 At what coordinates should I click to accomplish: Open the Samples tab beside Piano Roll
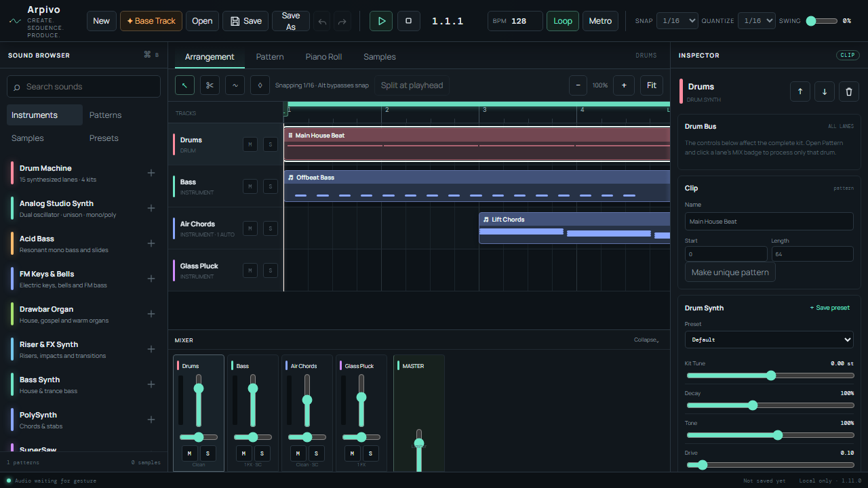click(380, 57)
